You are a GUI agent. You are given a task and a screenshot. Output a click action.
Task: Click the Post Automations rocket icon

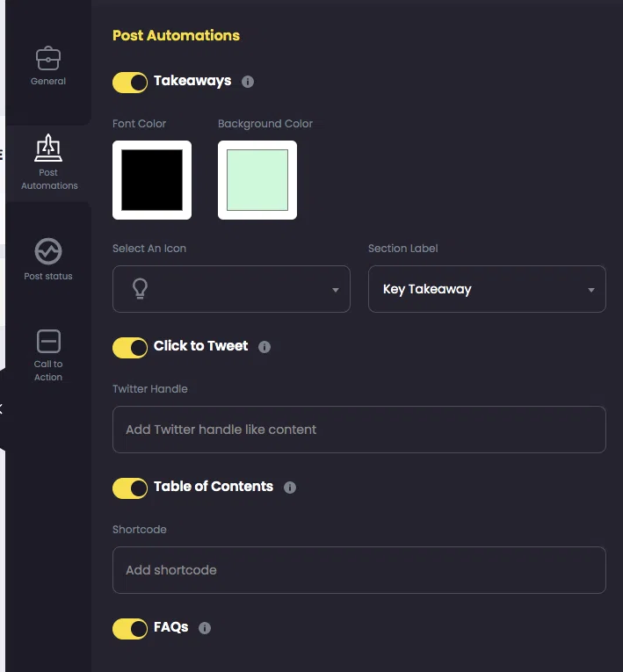(48, 148)
